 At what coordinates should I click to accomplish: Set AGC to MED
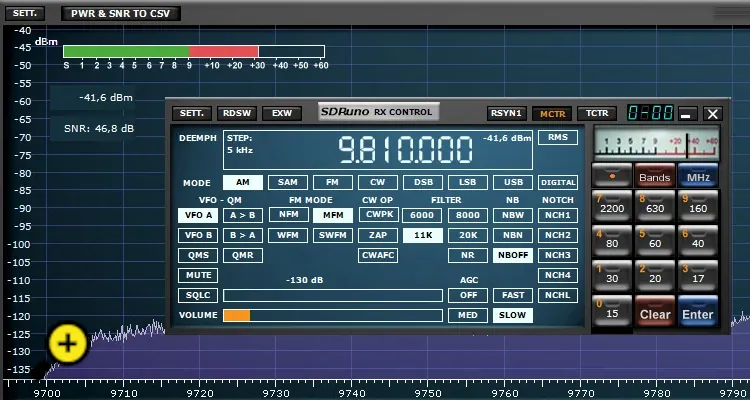coord(468,316)
